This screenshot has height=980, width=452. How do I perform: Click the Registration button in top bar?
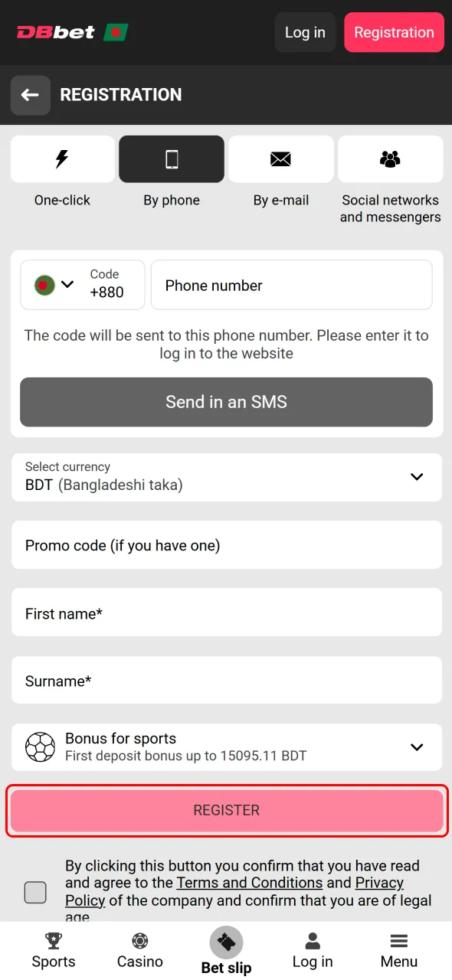coord(394,32)
